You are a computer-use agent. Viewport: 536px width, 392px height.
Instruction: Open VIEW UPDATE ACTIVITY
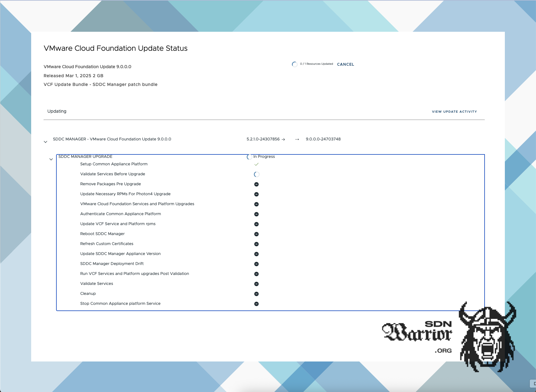[454, 111]
